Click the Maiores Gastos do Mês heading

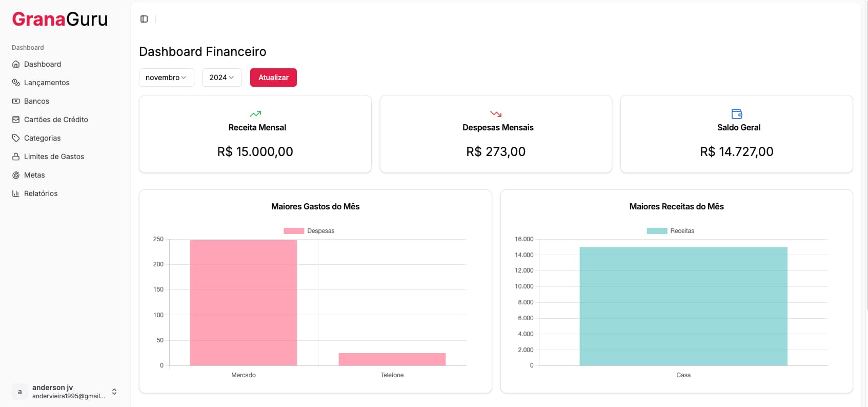point(315,206)
